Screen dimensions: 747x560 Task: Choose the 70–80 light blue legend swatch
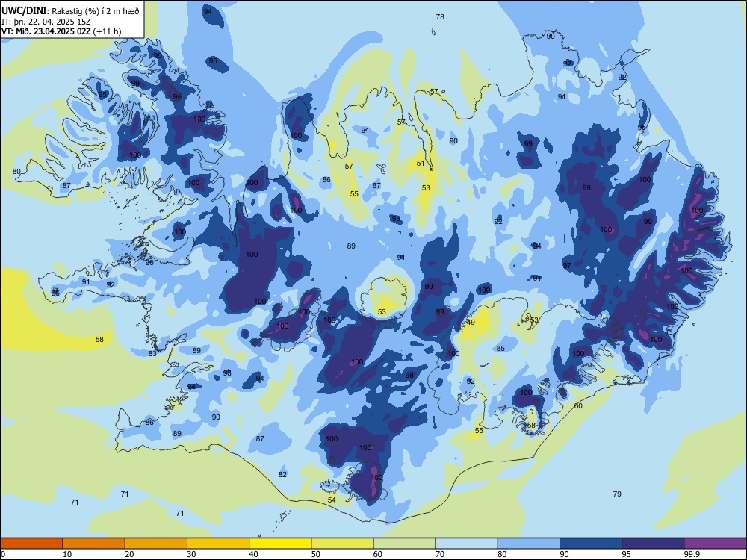point(466,544)
